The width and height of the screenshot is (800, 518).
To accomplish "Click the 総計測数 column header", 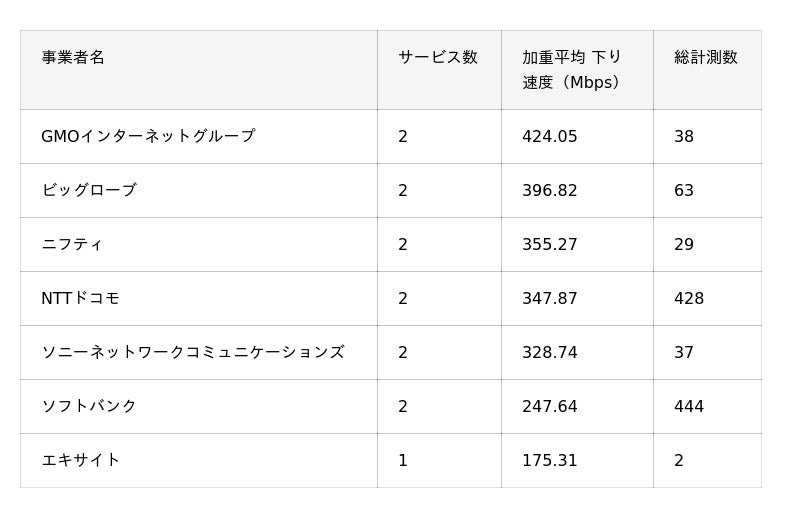I will [x=706, y=57].
